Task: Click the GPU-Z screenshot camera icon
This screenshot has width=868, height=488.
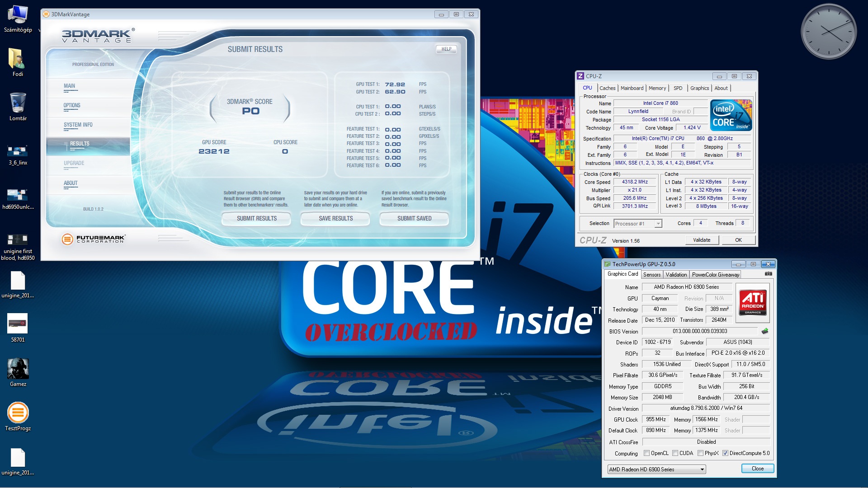Action: [768, 274]
